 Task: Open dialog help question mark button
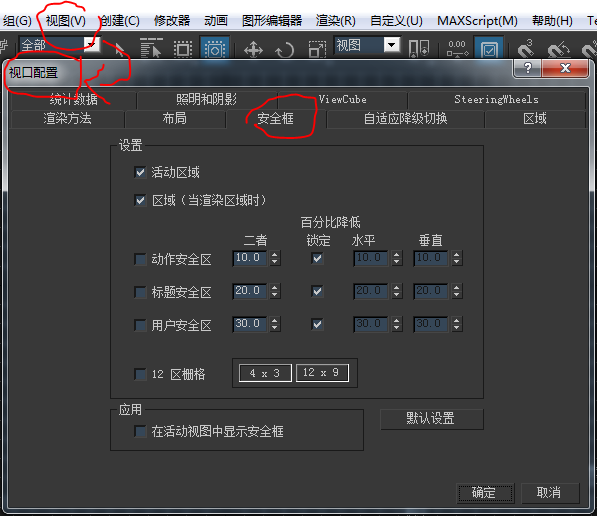pyautogui.click(x=527, y=68)
